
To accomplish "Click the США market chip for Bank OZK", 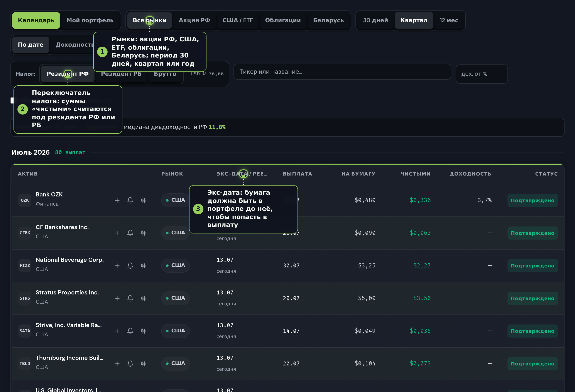I will click(x=175, y=200).
